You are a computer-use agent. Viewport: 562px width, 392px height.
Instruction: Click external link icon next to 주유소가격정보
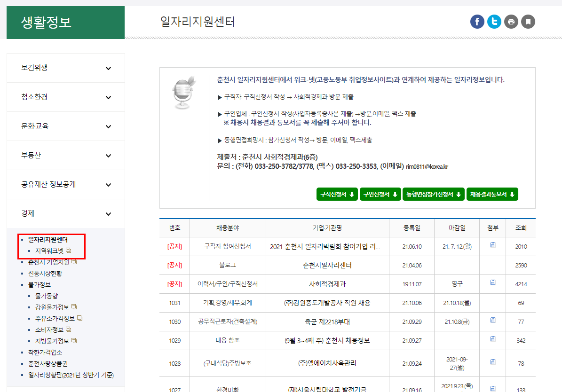[80, 318]
